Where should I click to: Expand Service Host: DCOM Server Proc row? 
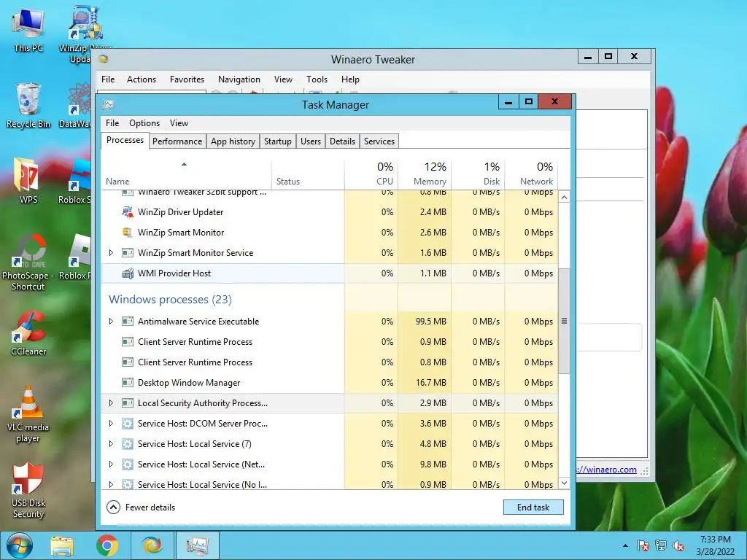pos(111,424)
